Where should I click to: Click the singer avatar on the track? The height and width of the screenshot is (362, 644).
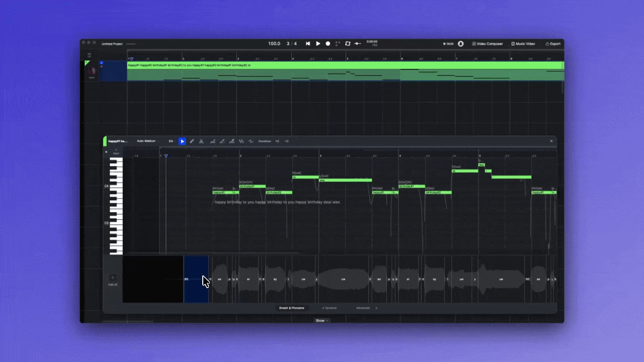click(92, 71)
